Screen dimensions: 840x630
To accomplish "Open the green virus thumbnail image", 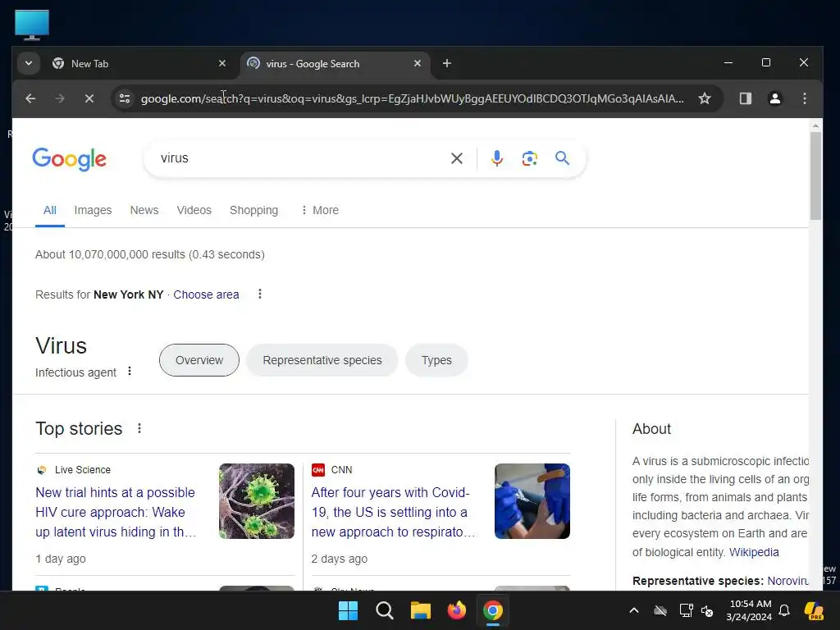I will point(257,501).
